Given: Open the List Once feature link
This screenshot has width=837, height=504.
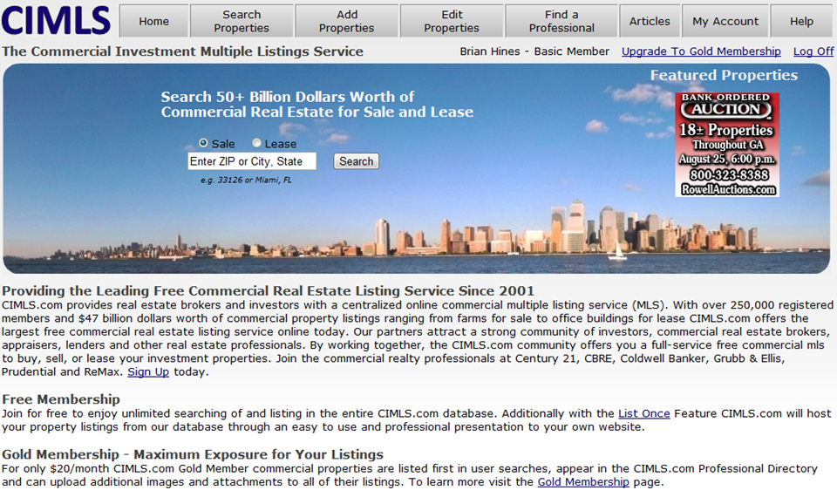Looking at the screenshot, I should pos(643,413).
